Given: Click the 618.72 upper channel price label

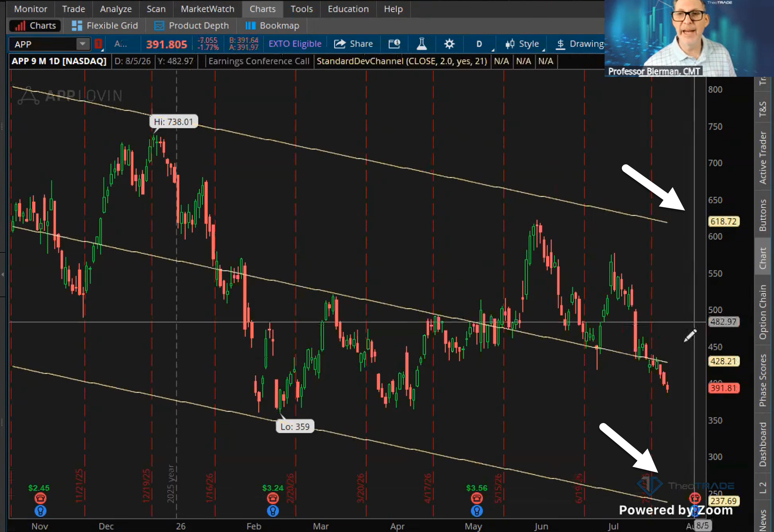Looking at the screenshot, I should tap(724, 222).
